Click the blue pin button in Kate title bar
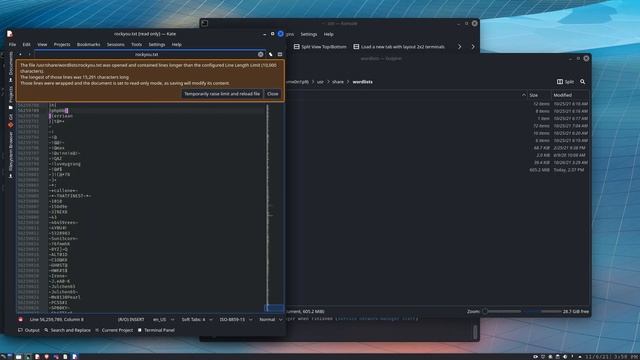Image resolution: width=640 pixels, height=360 pixels. 280,34
